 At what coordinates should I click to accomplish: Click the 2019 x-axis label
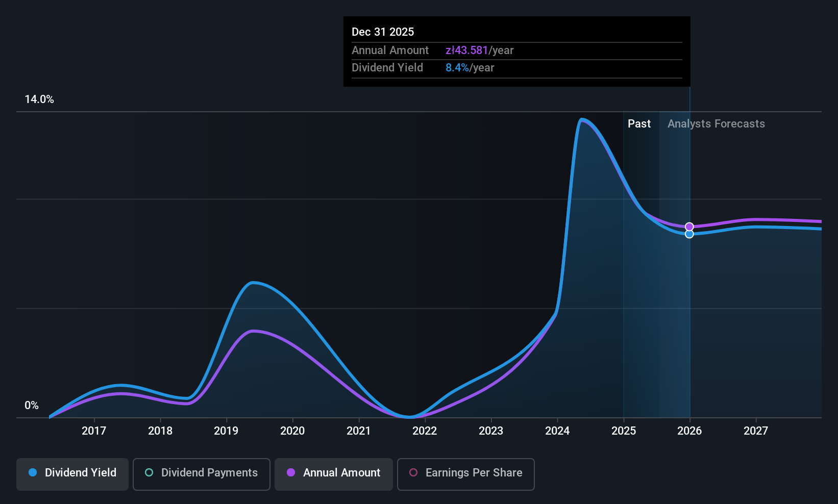[x=226, y=431]
